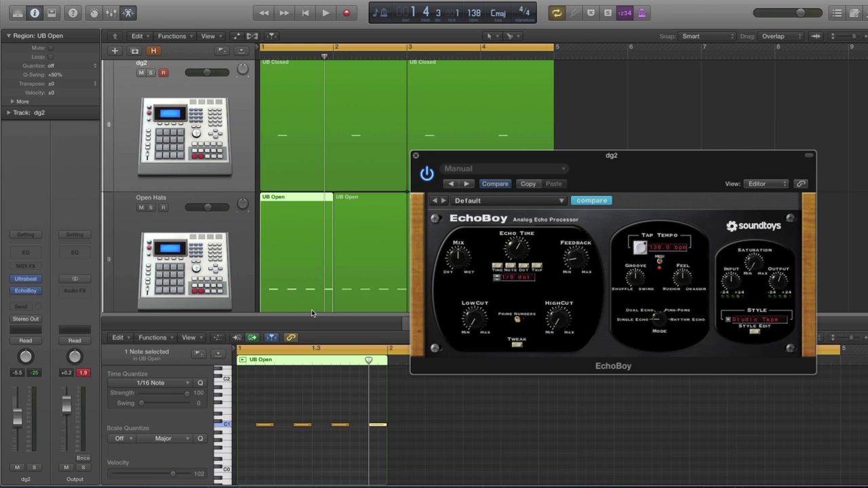868x488 pixels.
Task: Expand the Track: dg2 disclosure triangle
Action: tap(9, 113)
